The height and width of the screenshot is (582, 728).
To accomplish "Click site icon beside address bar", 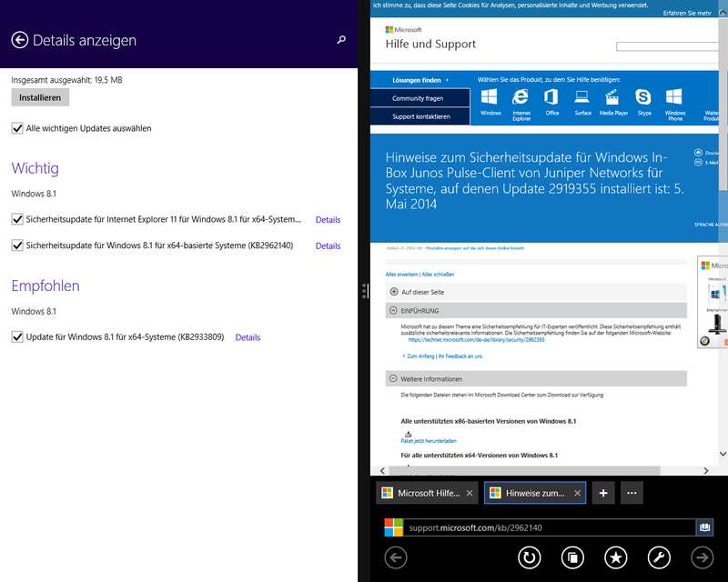I will (x=393, y=527).
